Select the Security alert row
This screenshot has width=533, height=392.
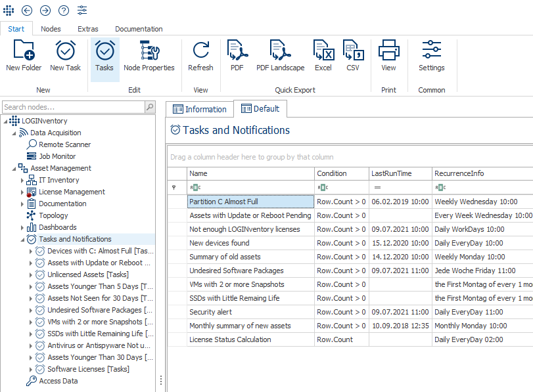[x=250, y=313]
